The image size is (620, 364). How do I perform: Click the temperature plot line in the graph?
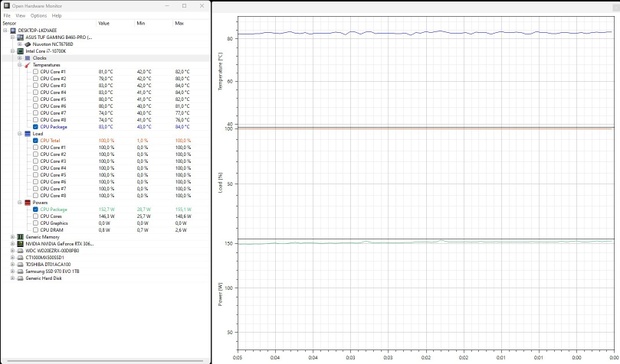tap(425, 33)
